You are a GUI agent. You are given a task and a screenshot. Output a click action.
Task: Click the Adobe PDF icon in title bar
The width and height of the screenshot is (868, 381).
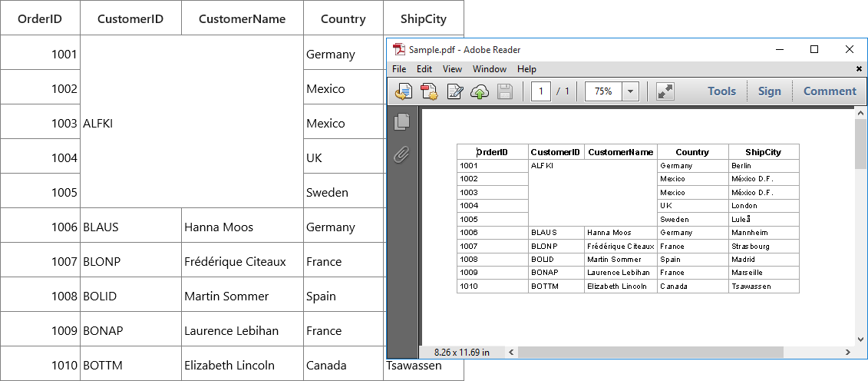398,50
